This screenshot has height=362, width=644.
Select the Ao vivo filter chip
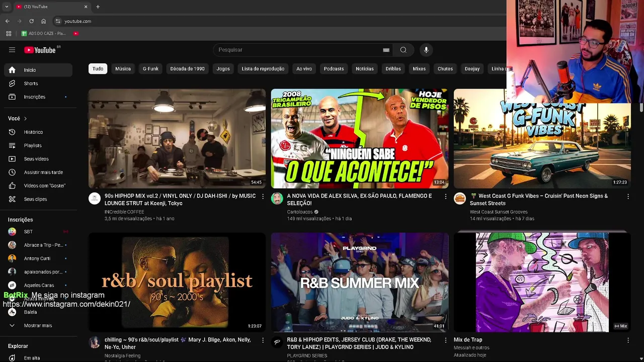coord(304,69)
